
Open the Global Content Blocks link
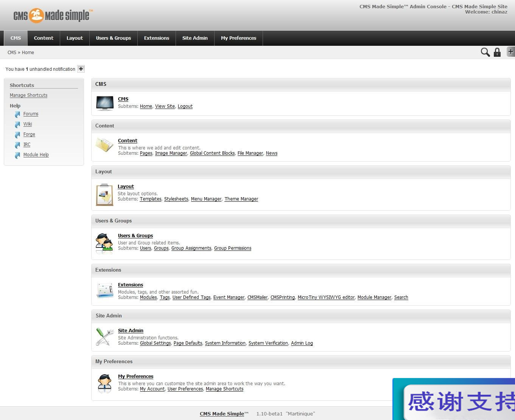tap(212, 153)
